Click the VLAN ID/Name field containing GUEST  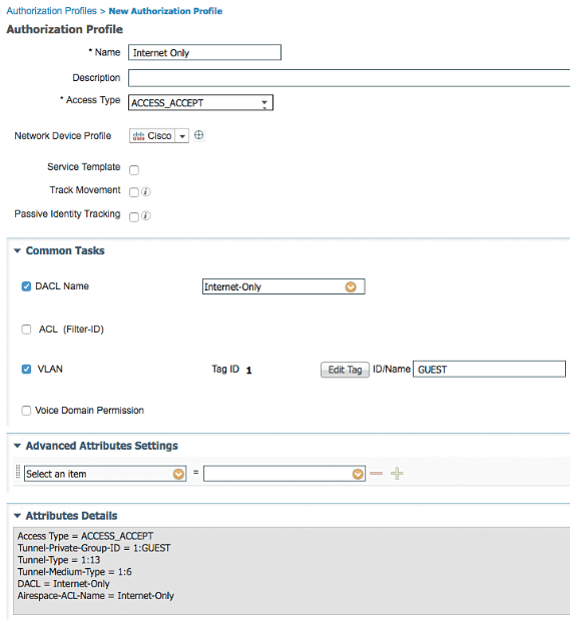(x=489, y=369)
